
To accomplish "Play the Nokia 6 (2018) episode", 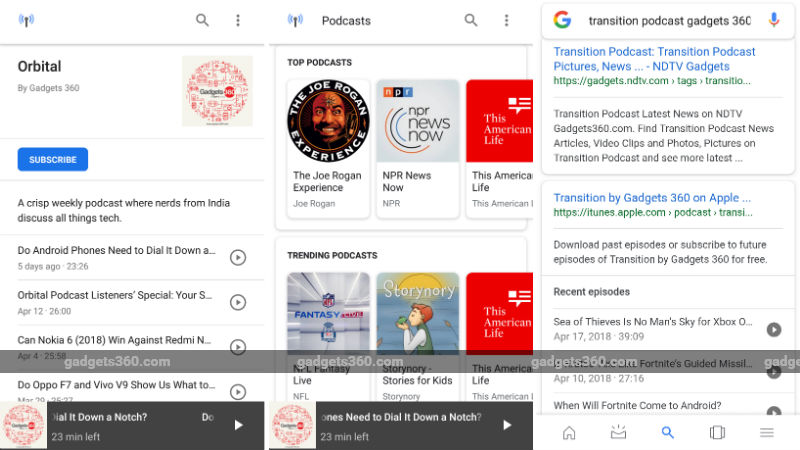I will [x=238, y=347].
